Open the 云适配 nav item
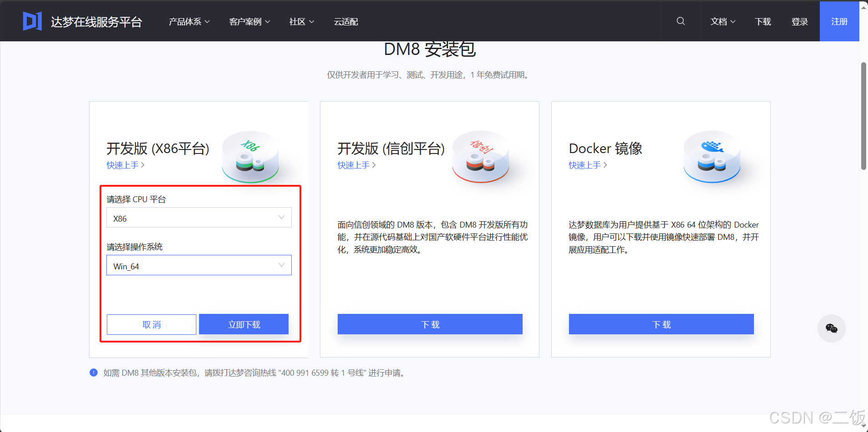Image resolution: width=868 pixels, height=432 pixels. pos(346,21)
